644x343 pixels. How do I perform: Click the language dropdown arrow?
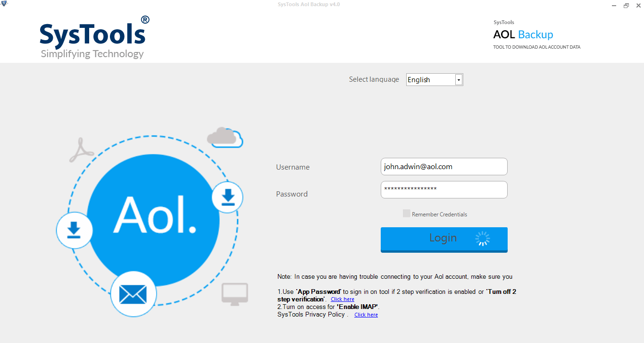(x=458, y=79)
